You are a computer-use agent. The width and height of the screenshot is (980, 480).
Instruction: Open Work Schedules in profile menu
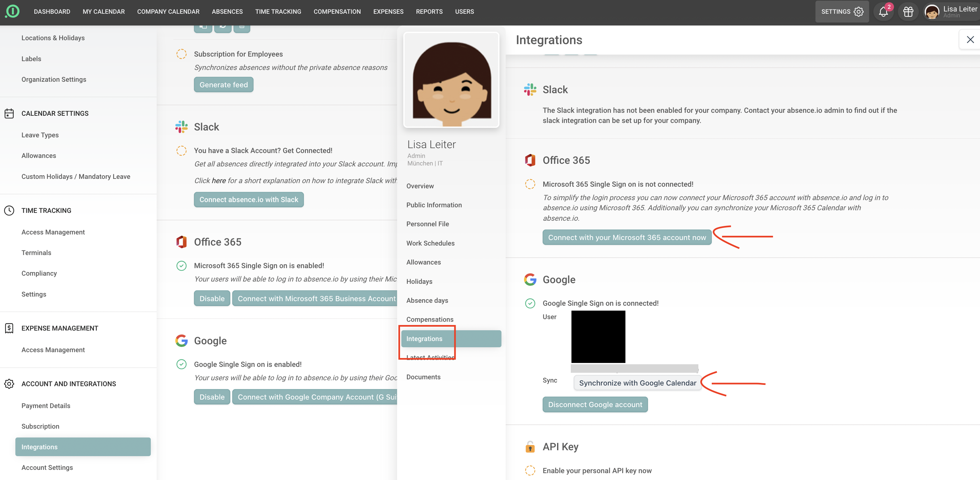430,243
